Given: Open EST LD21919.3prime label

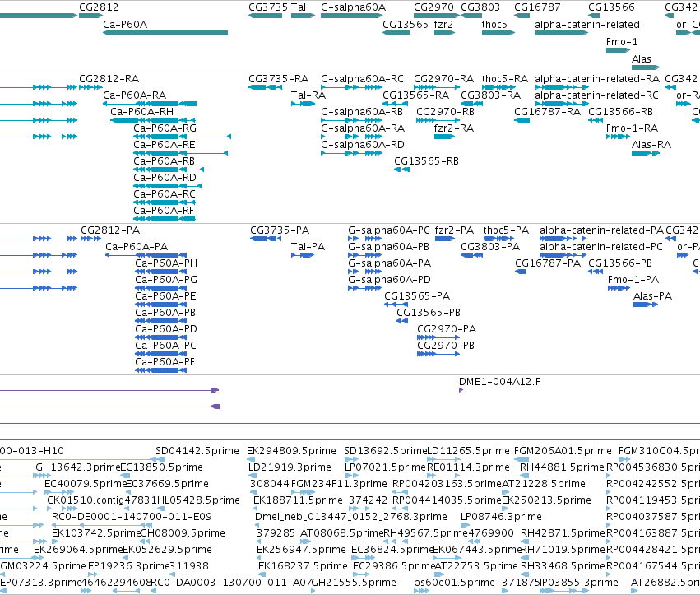Looking at the screenshot, I should pos(290,467).
